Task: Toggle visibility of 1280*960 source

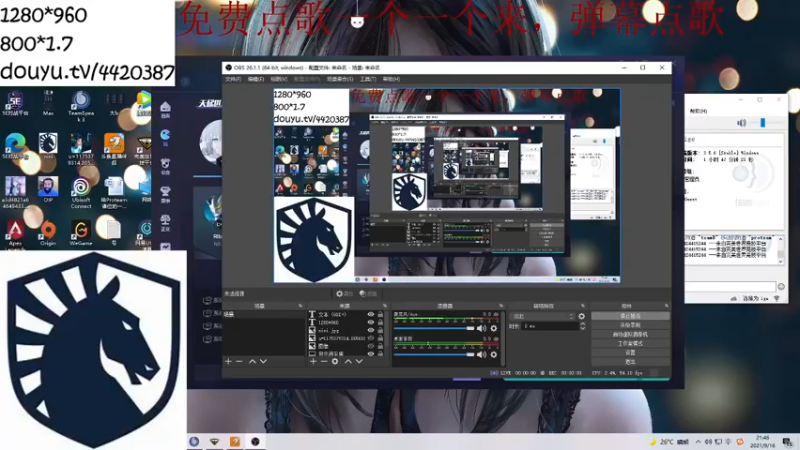Action: pos(371,322)
